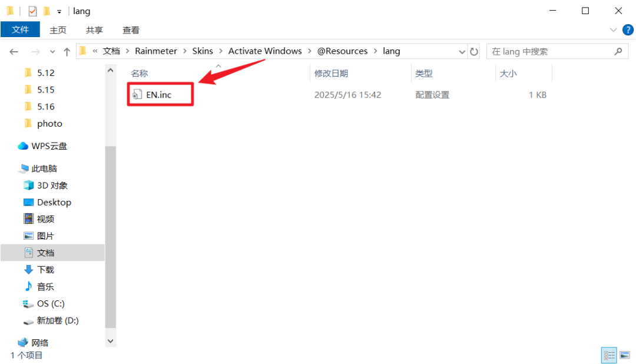The width and height of the screenshot is (636, 364).
Task: Open the Customize Quick Access Toolbar dropdown
Action: (x=59, y=12)
